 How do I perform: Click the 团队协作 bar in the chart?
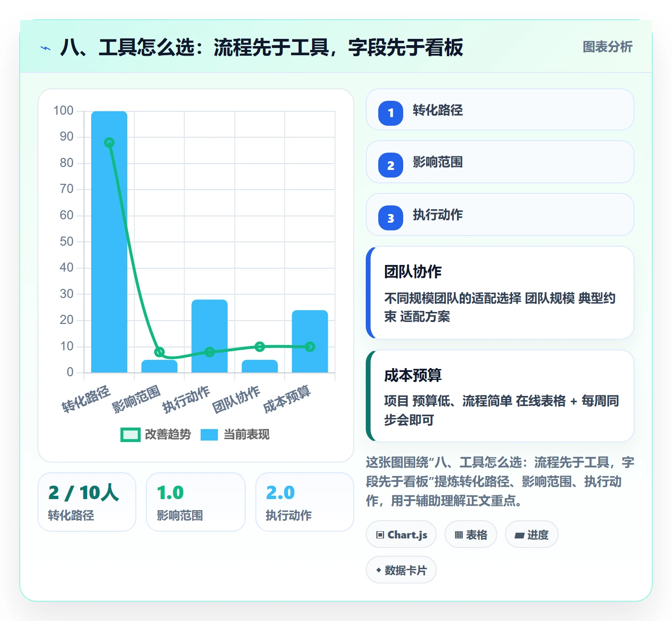tap(260, 366)
